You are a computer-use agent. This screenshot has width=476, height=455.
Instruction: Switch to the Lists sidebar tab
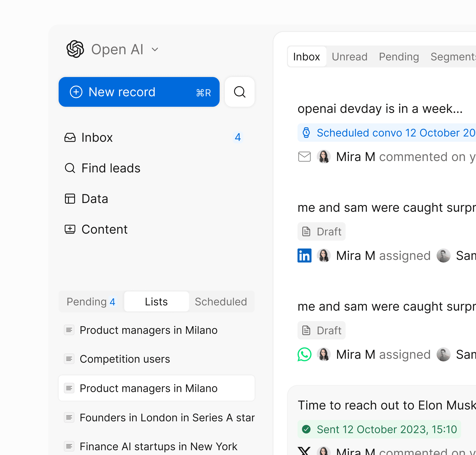pyautogui.click(x=156, y=302)
